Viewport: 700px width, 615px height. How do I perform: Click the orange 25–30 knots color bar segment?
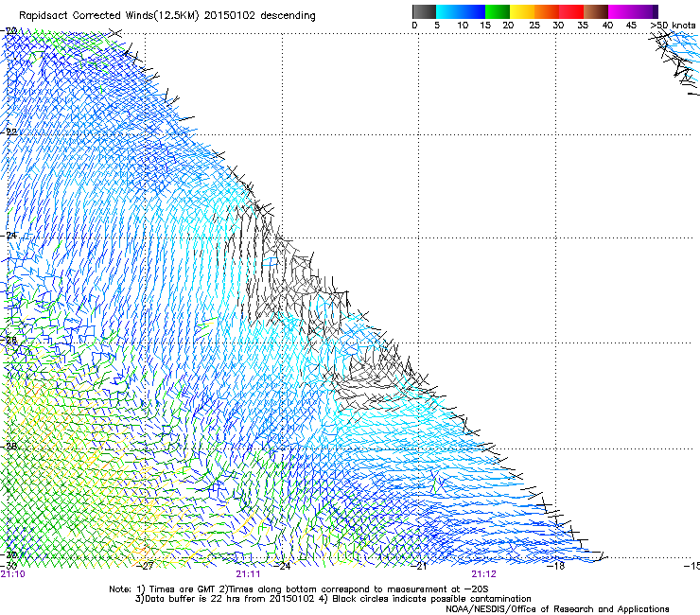(x=547, y=11)
